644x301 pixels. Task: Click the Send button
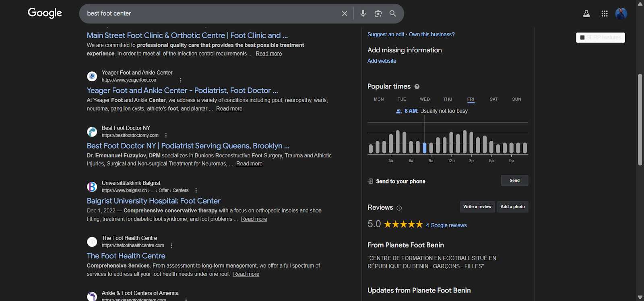(514, 181)
